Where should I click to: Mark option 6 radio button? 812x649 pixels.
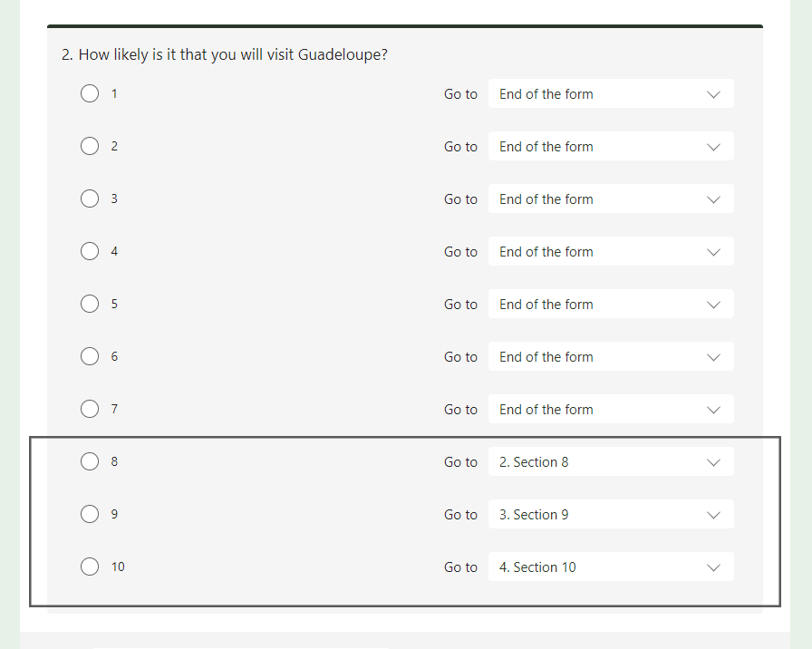[90, 356]
